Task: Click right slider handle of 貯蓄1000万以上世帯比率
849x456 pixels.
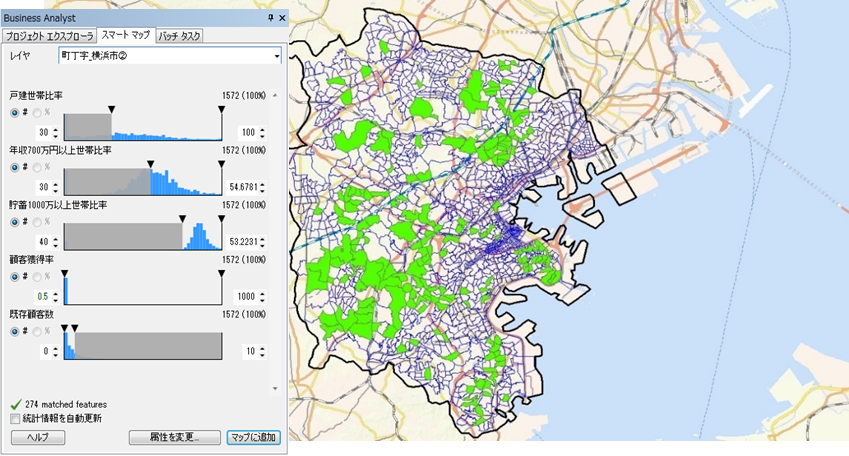Action: [x=221, y=217]
